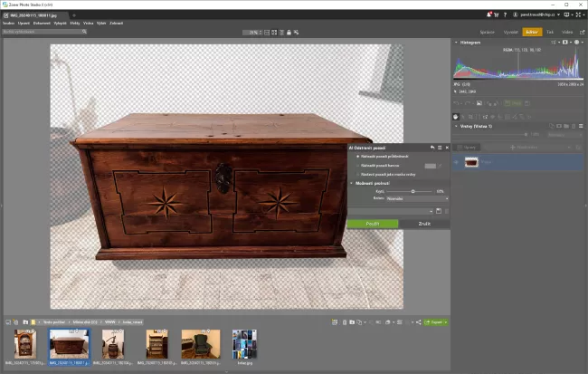Collapse the 'Možnosti prolnutí' section
Viewport: 588px width, 374px height.
coord(351,183)
